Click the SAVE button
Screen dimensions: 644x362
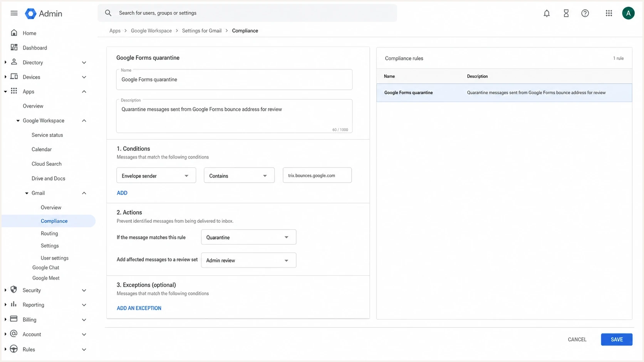[617, 339]
